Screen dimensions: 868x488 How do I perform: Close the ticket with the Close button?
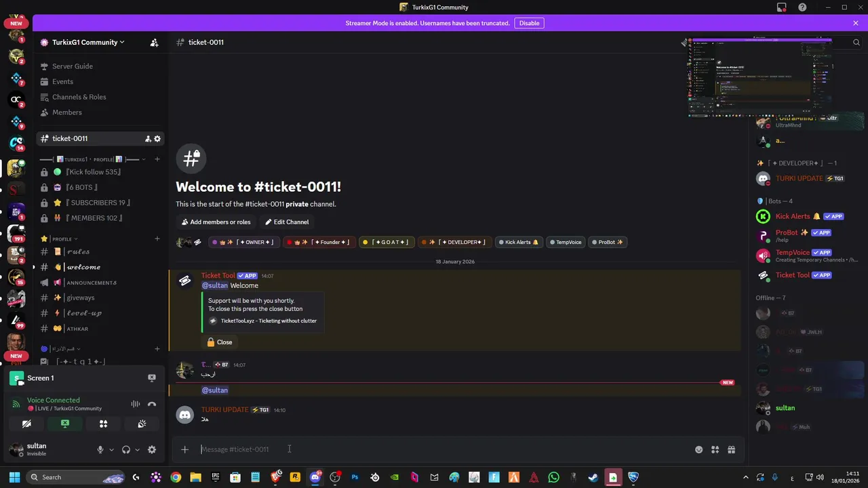[220, 342]
